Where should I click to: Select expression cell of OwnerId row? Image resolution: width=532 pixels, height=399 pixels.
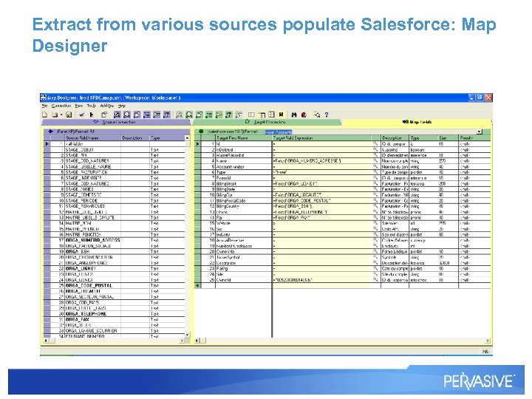point(321,280)
